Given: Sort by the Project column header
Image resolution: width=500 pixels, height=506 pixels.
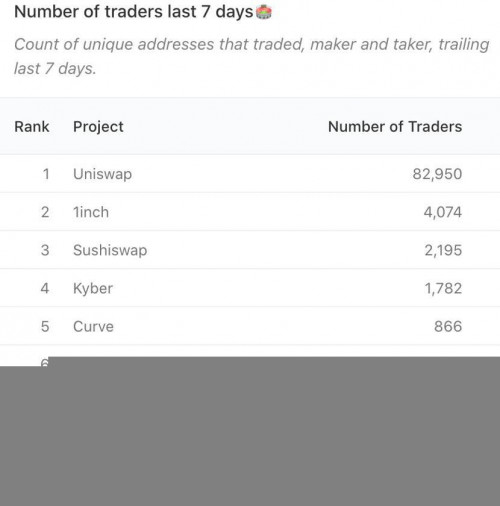Looking at the screenshot, I should pyautogui.click(x=98, y=127).
